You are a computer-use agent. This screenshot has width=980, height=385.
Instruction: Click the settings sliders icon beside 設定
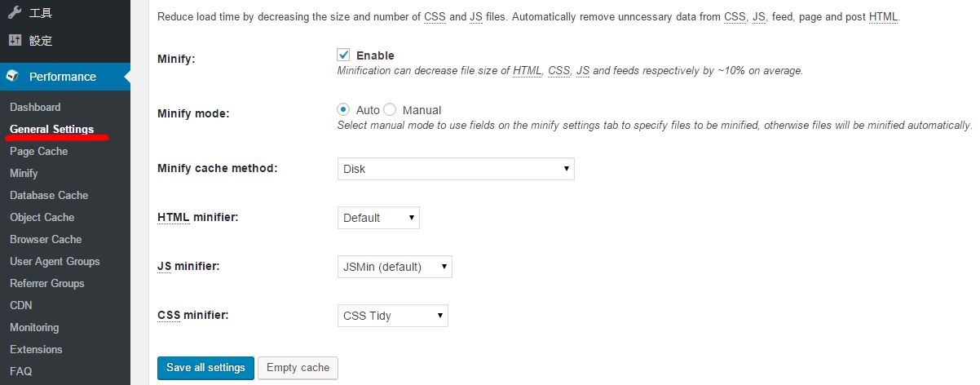[14, 40]
